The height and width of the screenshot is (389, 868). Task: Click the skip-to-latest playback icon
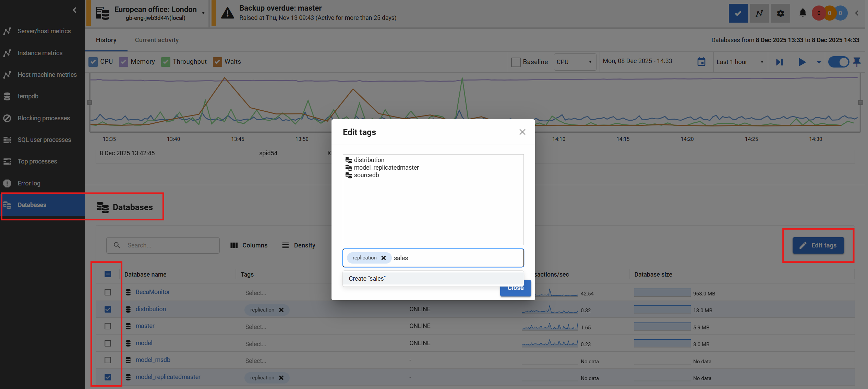779,62
